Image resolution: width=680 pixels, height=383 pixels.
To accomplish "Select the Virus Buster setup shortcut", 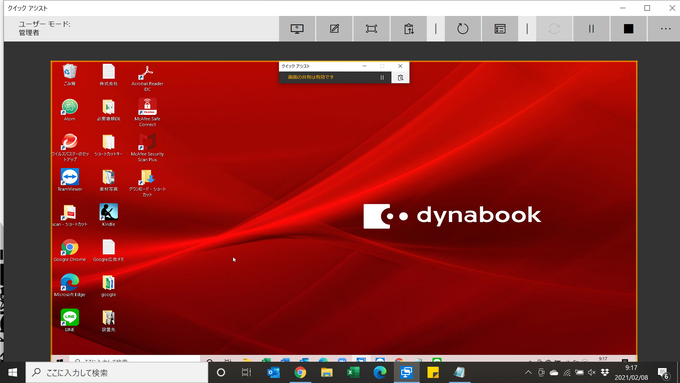I will [x=69, y=147].
